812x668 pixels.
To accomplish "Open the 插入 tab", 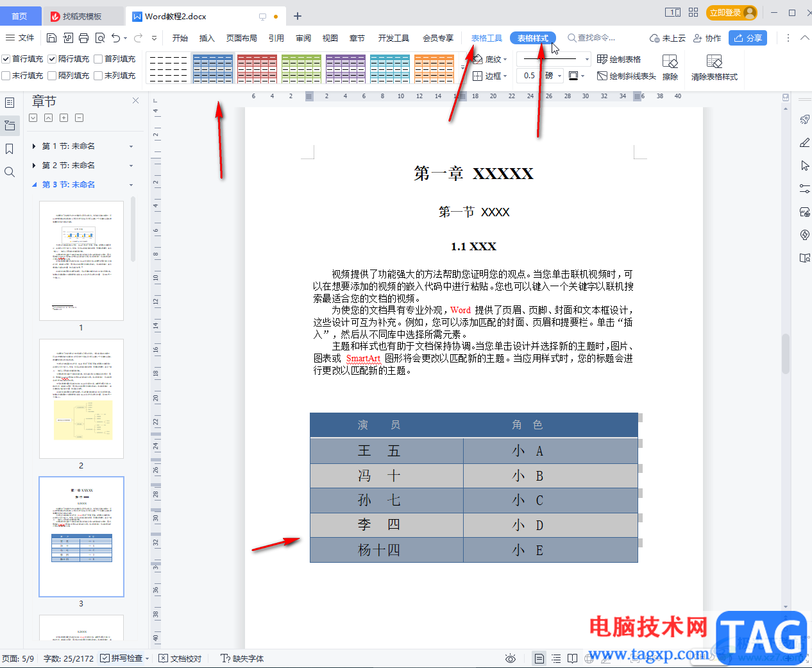I will [207, 39].
